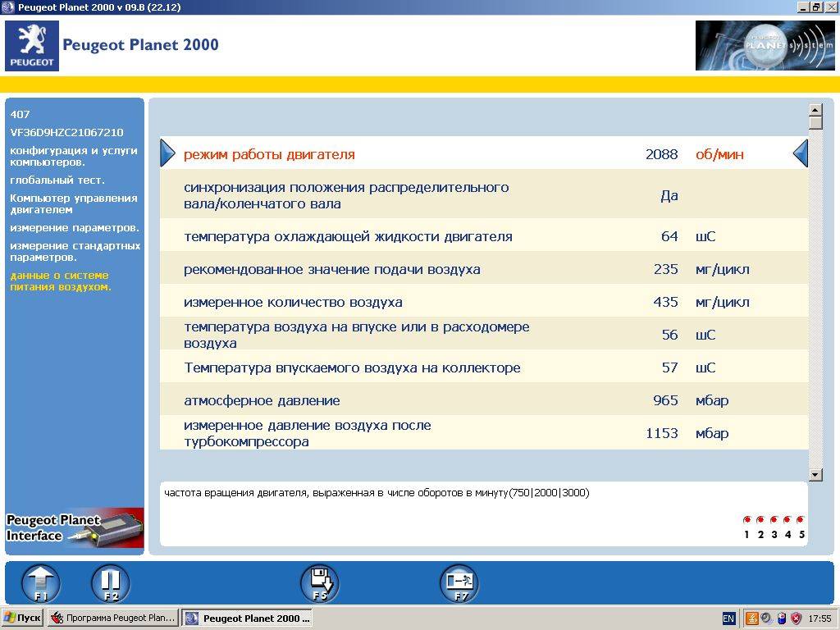The width and height of the screenshot is (840, 630).
Task: Click the left blue arrow beside режим работы двигателя
Action: pos(168,153)
